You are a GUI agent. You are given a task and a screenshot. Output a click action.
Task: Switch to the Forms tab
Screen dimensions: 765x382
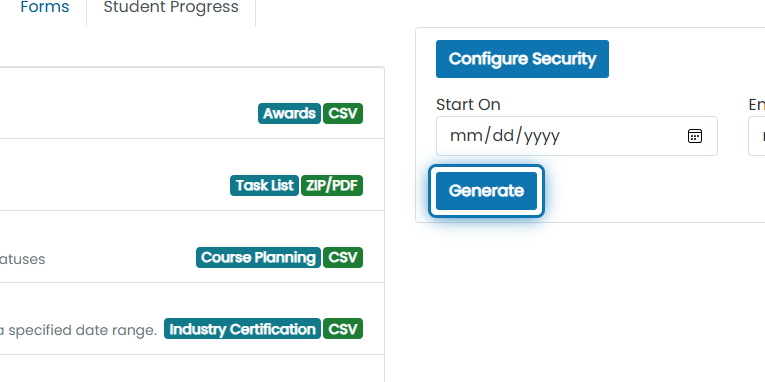point(44,8)
